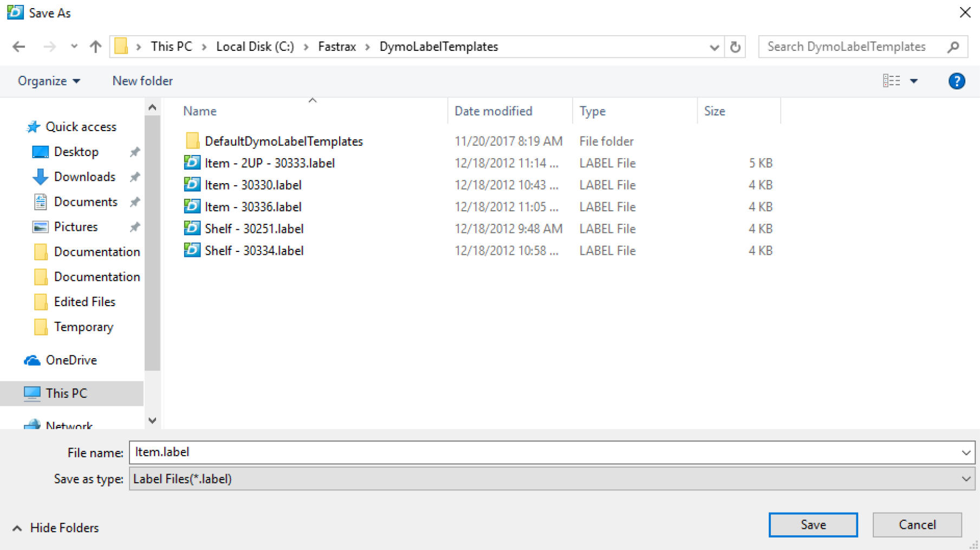Click the DefaultDymoLabelTemplates folder name
This screenshot has height=550, width=980.
[x=284, y=141]
